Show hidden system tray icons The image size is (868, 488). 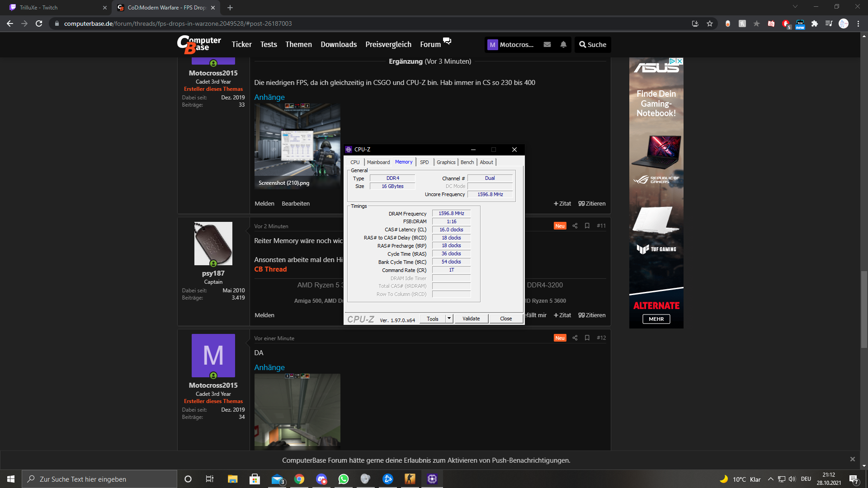[x=771, y=479]
